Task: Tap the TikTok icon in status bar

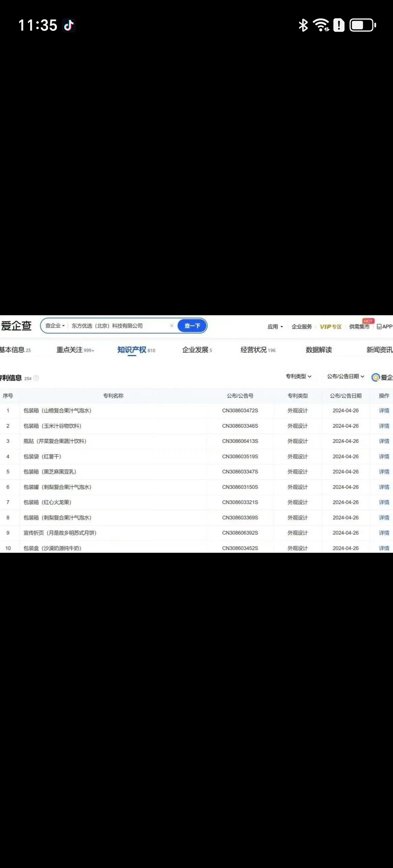Action: 69,25
